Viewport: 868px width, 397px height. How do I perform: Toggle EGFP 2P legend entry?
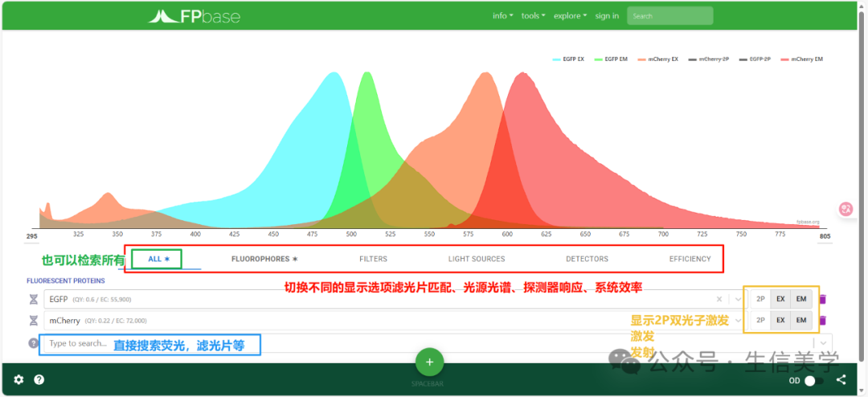coord(755,59)
